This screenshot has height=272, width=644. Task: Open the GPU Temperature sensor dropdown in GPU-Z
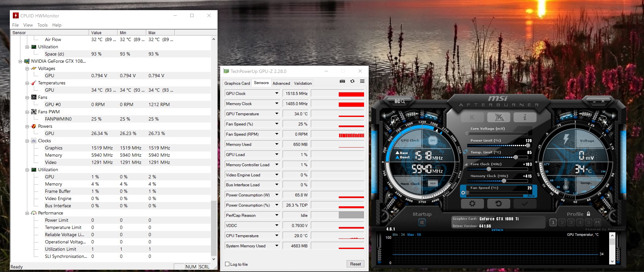(277, 114)
